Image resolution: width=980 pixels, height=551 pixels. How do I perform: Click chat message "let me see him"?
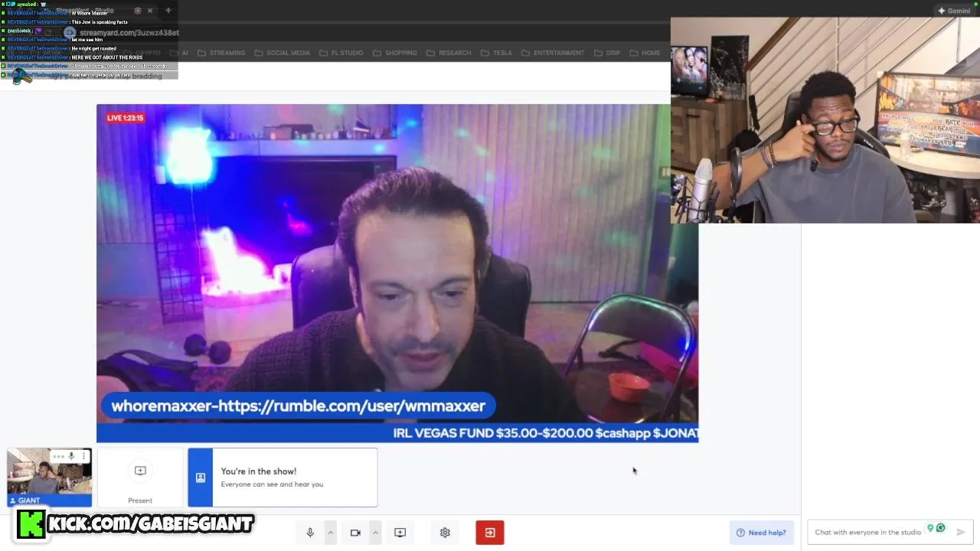(x=87, y=40)
